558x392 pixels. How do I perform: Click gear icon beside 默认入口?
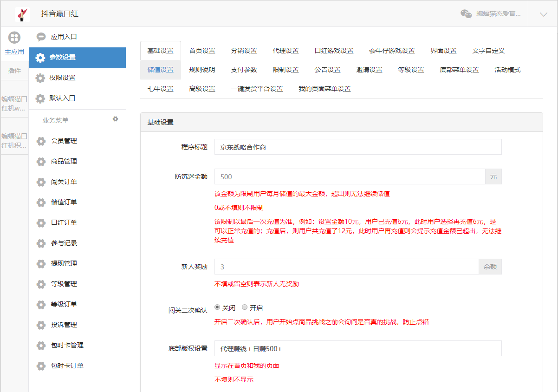(x=40, y=98)
